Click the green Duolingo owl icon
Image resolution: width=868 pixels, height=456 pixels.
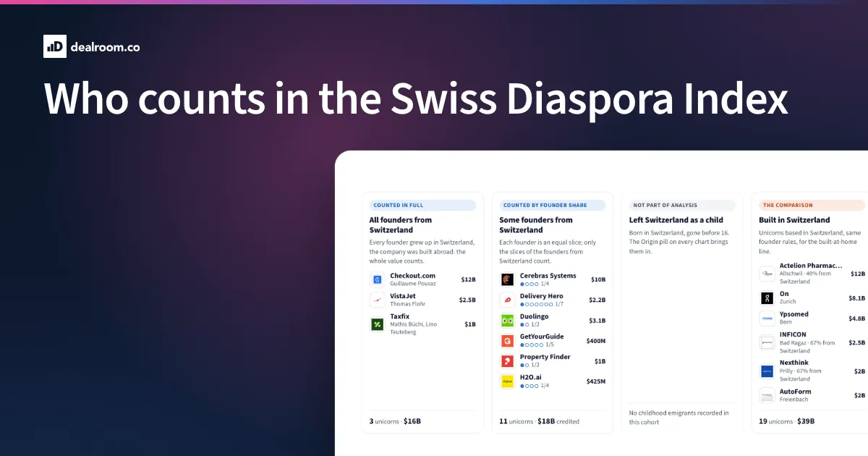coord(507,320)
